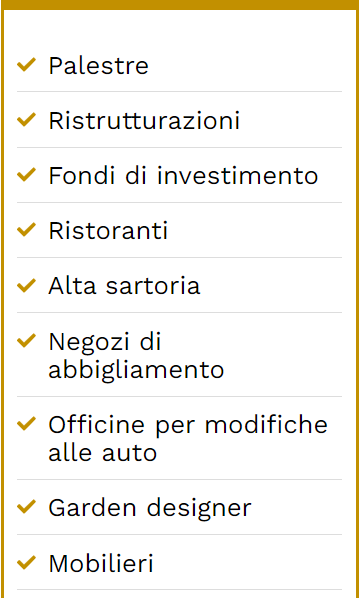
Task: Click the checkmark next to Negozi di abbigliamento
Action: coord(26,340)
